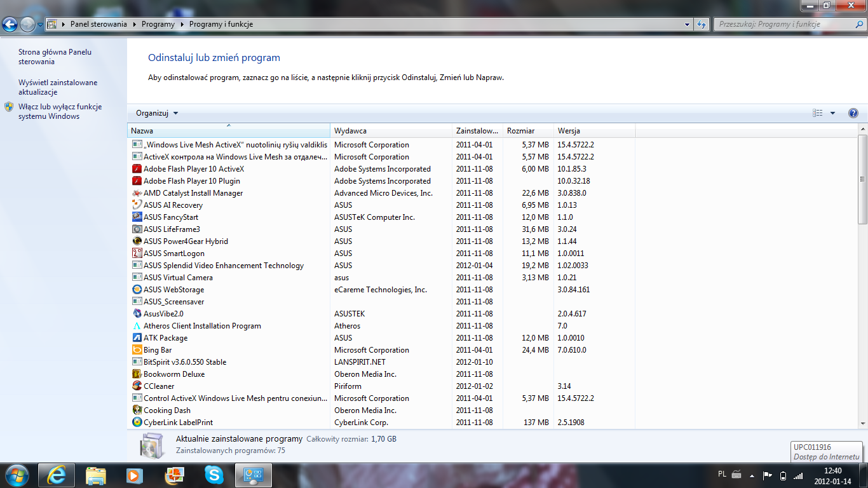Open Włącz lub wyłącz funkcje systemu Windows
This screenshot has width=868, height=488.
coord(60,111)
